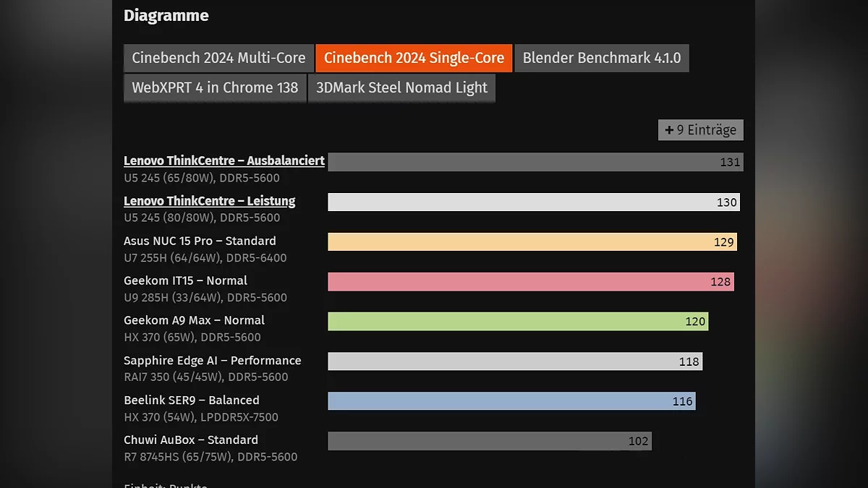Click the green Geekom A9 Max bar
This screenshot has width=868, height=488.
(x=517, y=322)
